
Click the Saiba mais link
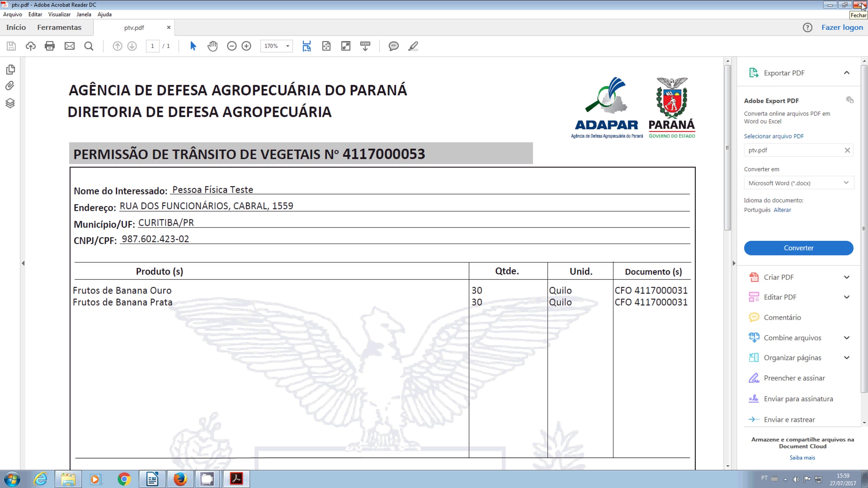click(x=802, y=458)
